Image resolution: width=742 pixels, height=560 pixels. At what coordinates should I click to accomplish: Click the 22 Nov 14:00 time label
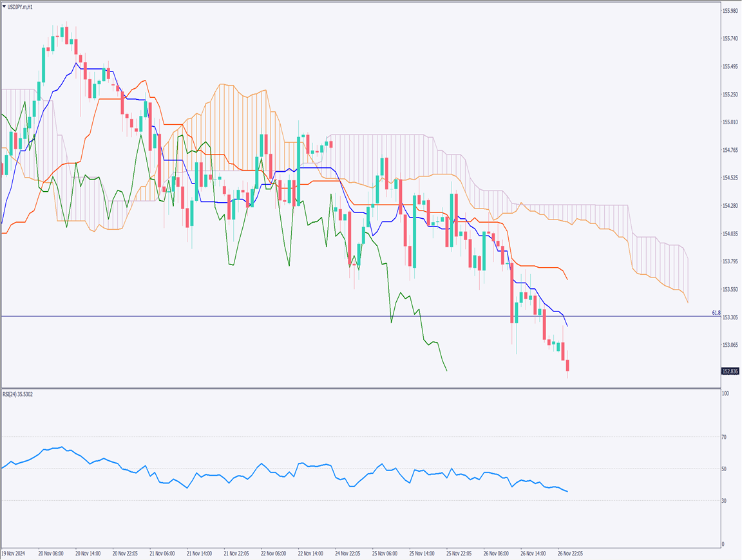tap(311, 553)
